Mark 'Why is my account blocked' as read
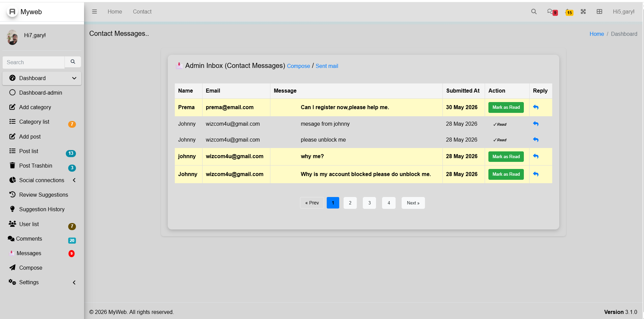Screen dimensions: 644x319 (x=506, y=174)
